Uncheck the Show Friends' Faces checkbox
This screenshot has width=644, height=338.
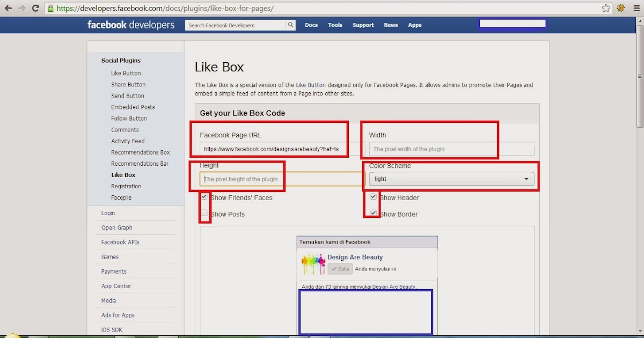[x=204, y=196]
